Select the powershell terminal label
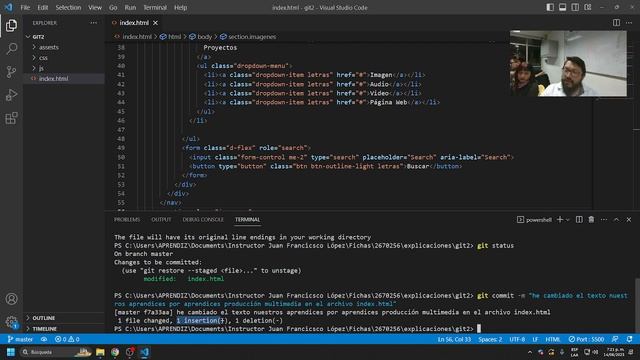 coord(534,220)
